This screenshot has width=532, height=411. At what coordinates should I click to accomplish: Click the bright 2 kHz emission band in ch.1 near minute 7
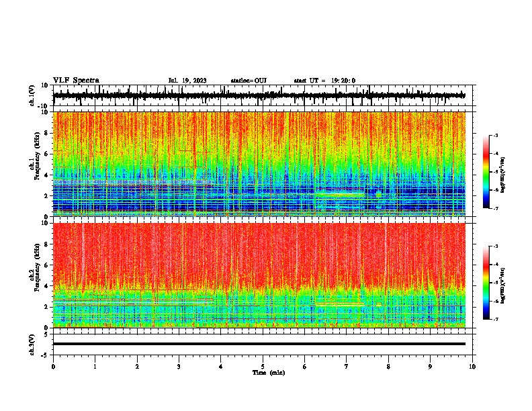339,195
